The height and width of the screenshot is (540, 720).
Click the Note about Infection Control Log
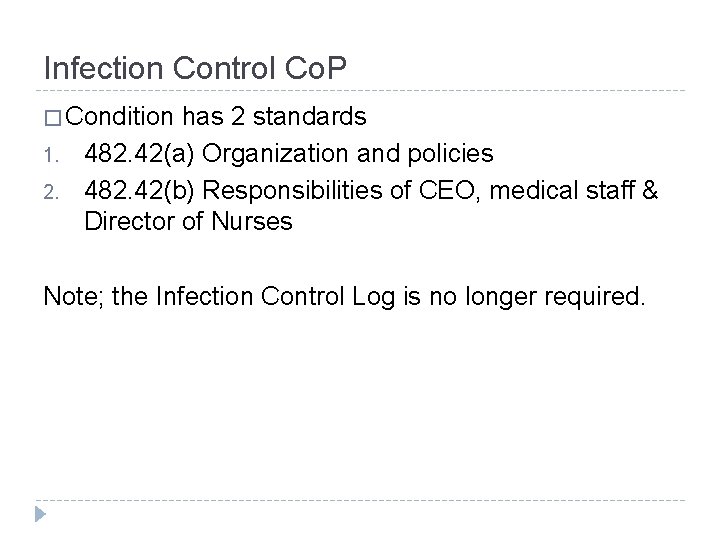[344, 297]
